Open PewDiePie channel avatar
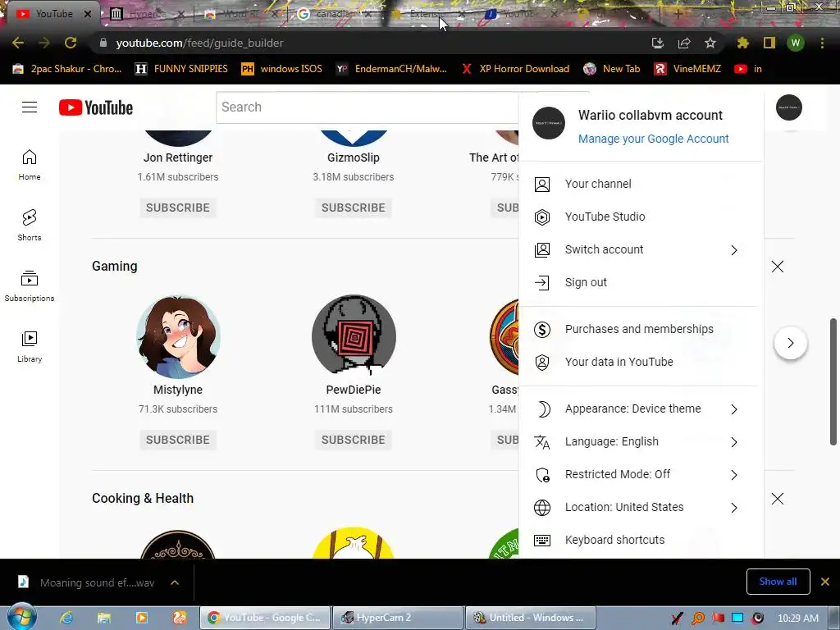Viewport: 840px width, 630px height. [x=354, y=337]
